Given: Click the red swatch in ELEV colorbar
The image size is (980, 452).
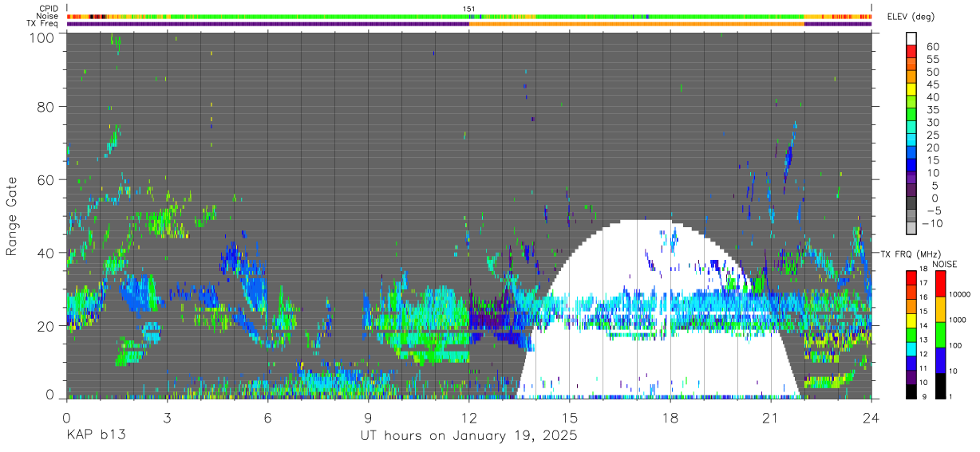Looking at the screenshot, I should point(911,52).
